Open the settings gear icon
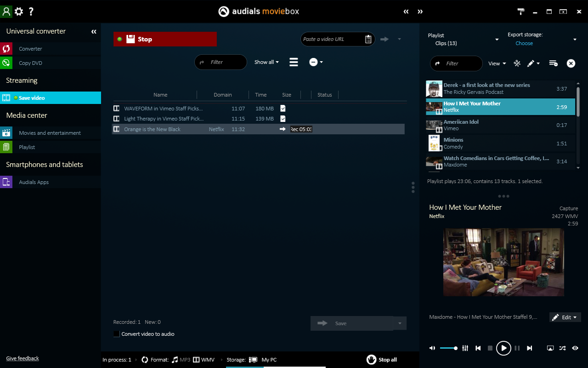The height and width of the screenshot is (368, 588). tap(19, 11)
